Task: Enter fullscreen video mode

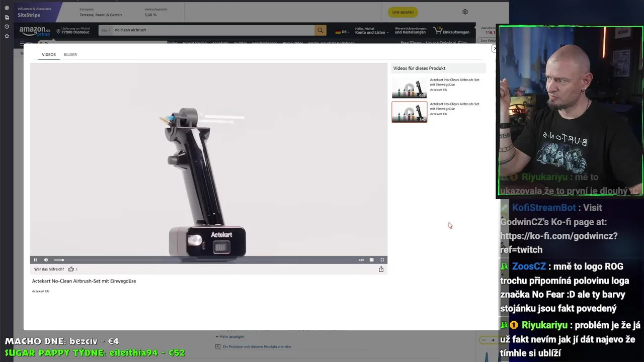Action: click(382, 260)
